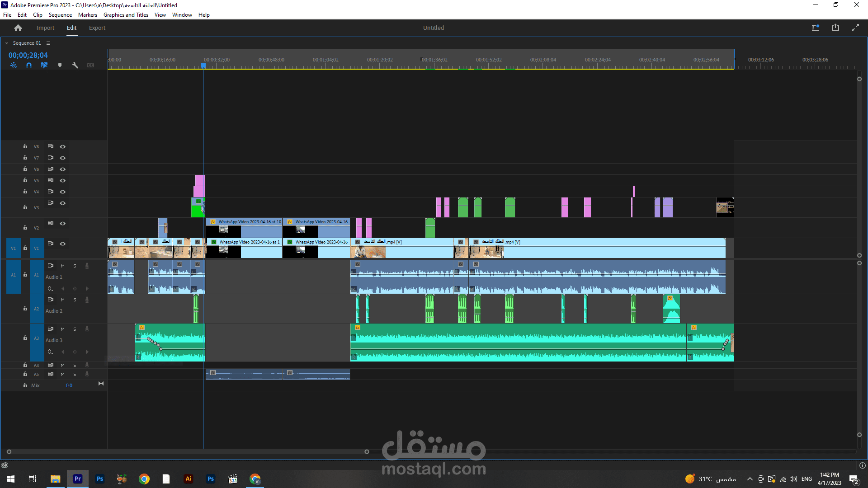The image size is (868, 488).
Task: Open Audio 1 show keyframes dropdown
Action: coord(50,289)
